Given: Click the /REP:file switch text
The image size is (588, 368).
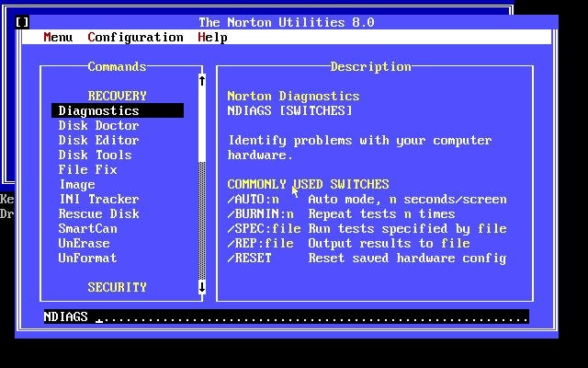Looking at the screenshot, I should point(261,243).
